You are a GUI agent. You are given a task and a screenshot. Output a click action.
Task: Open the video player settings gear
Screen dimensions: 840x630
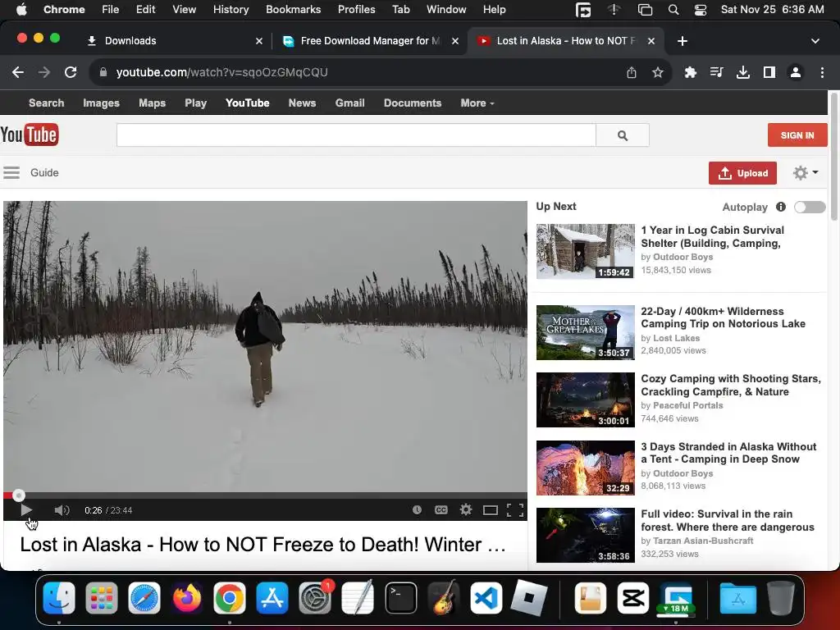pyautogui.click(x=466, y=509)
